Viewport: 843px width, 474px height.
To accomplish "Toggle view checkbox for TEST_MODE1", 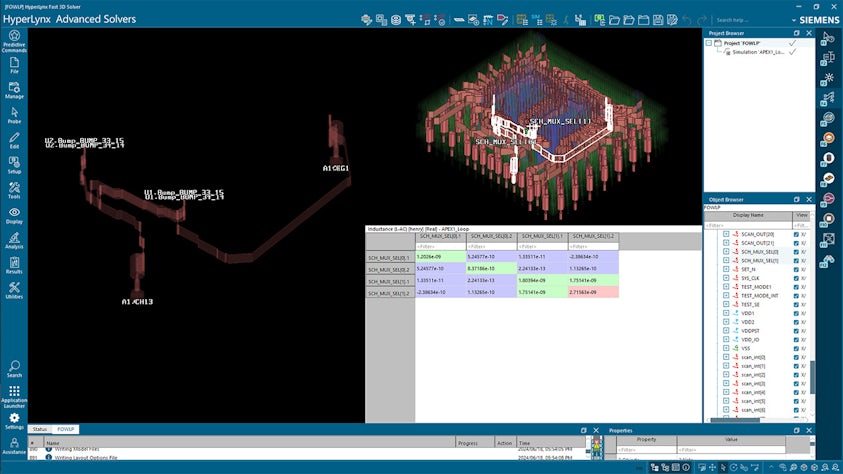I will coord(796,287).
